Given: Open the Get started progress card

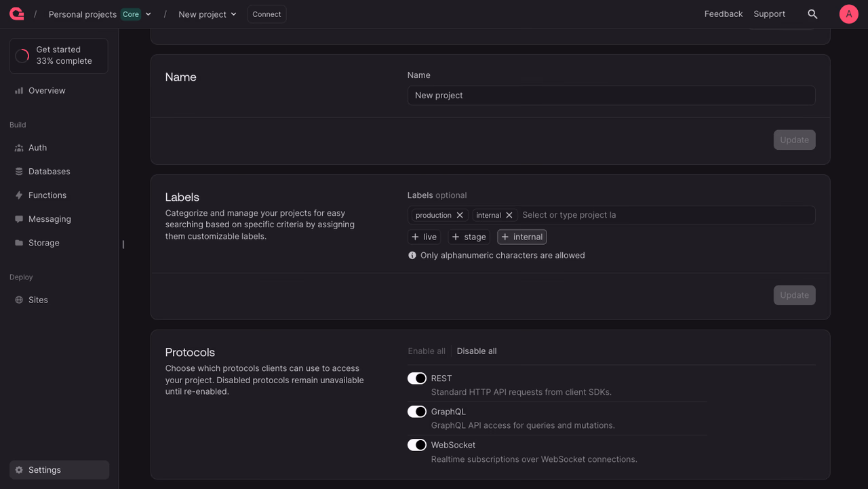Looking at the screenshot, I should 59,56.
